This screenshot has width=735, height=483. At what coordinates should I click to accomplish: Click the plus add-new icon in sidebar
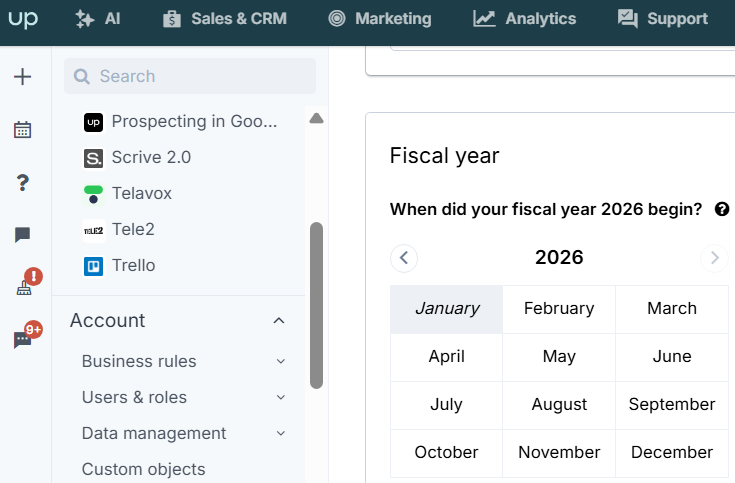pos(22,76)
